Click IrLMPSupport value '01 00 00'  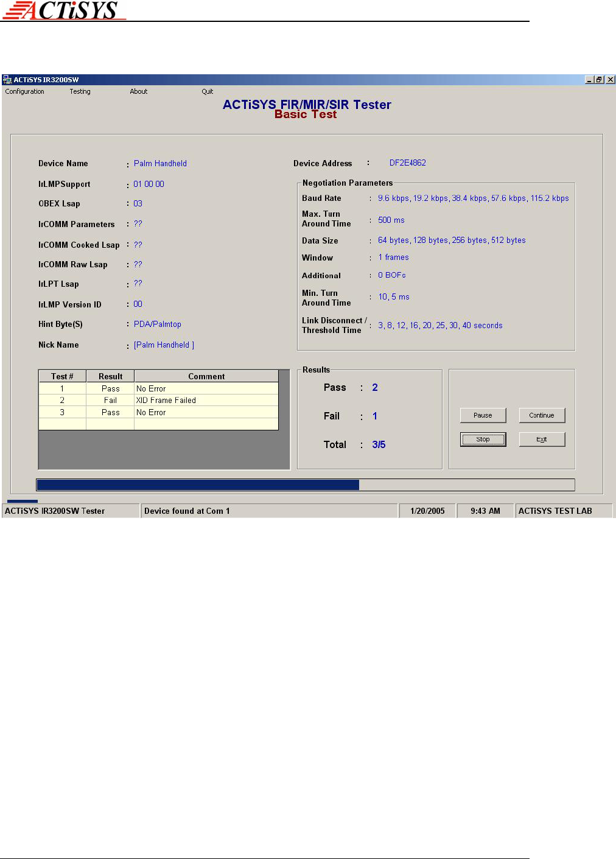coord(149,184)
